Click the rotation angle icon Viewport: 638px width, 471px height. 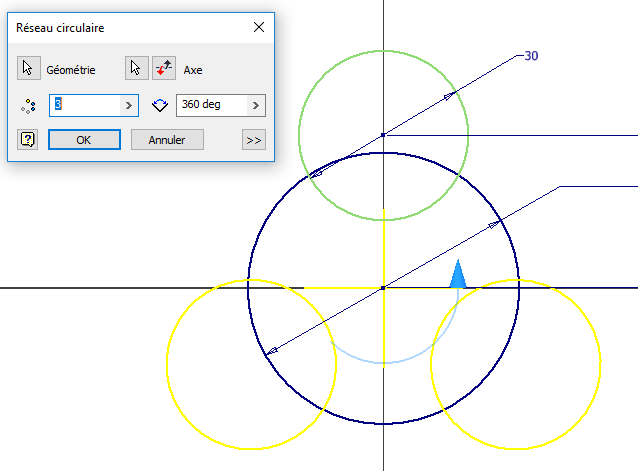pos(160,105)
